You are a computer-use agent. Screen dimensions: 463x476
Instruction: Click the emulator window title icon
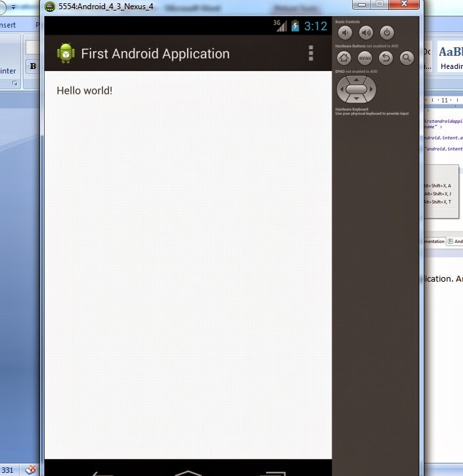(x=50, y=7)
